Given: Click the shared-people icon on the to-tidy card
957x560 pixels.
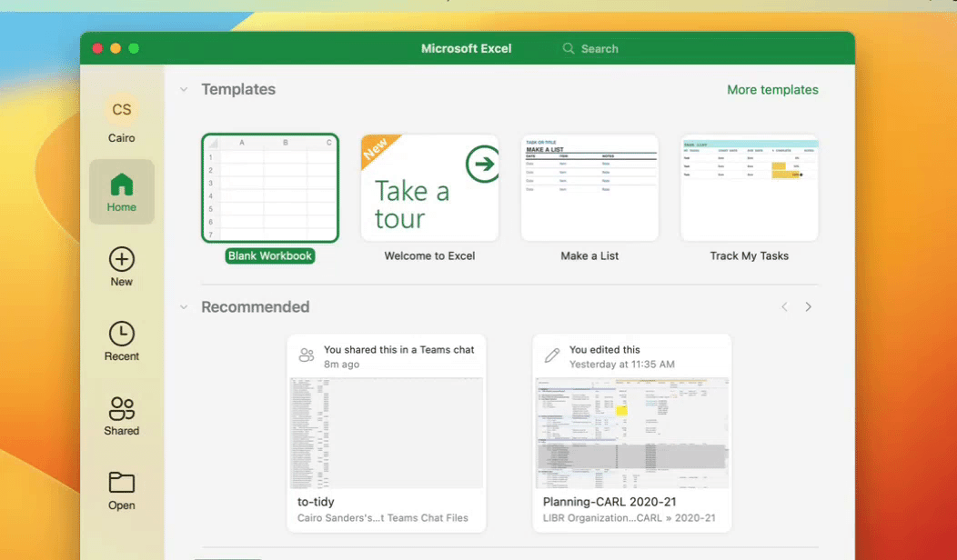Looking at the screenshot, I should tap(307, 355).
